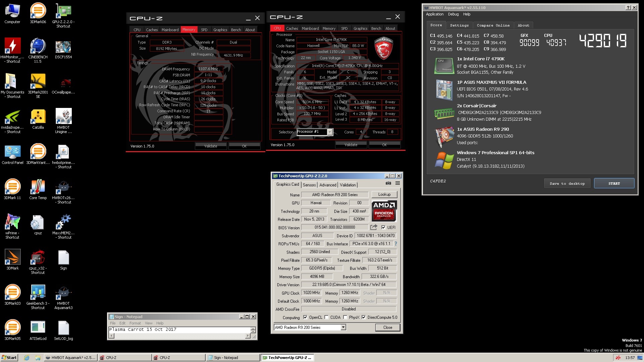Open the SetLOD_log text file icon
The image size is (644, 362).
[63, 330]
